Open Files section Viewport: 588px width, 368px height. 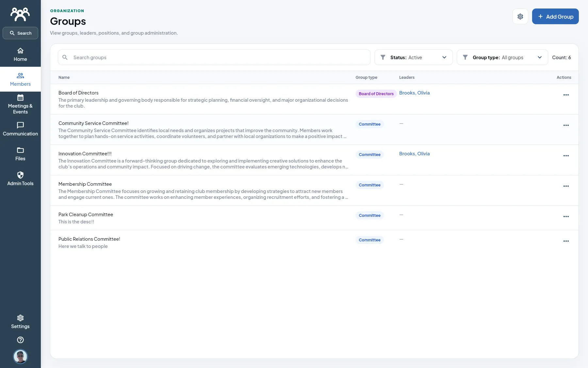click(x=20, y=154)
